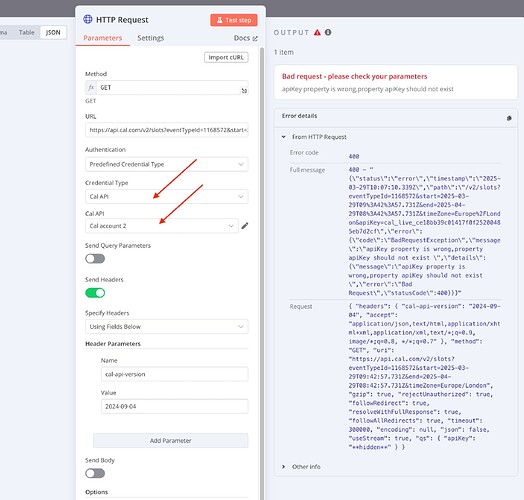This screenshot has height=500, width=524.
Task: Collapse the From HTTP Request section
Action: tap(283, 137)
